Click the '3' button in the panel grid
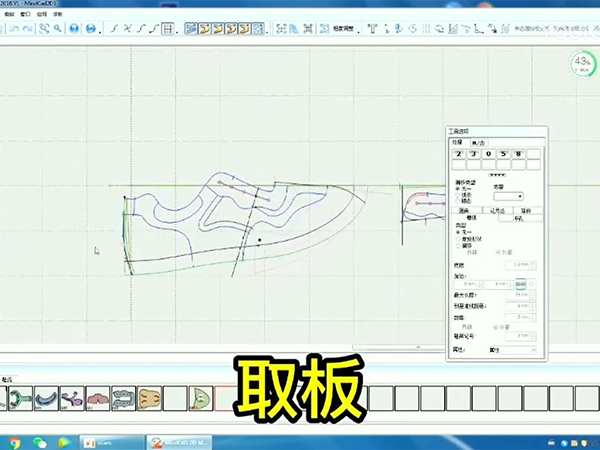This screenshot has width=600, height=450. (x=474, y=154)
